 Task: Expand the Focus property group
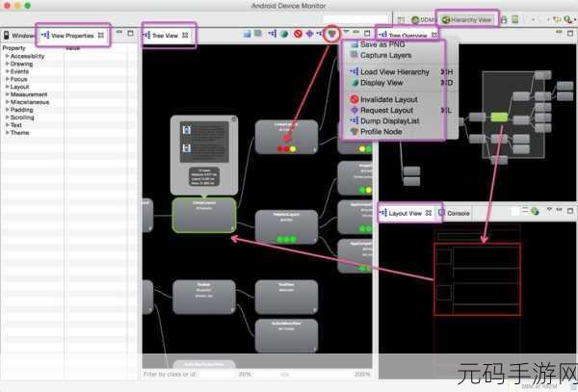7,79
